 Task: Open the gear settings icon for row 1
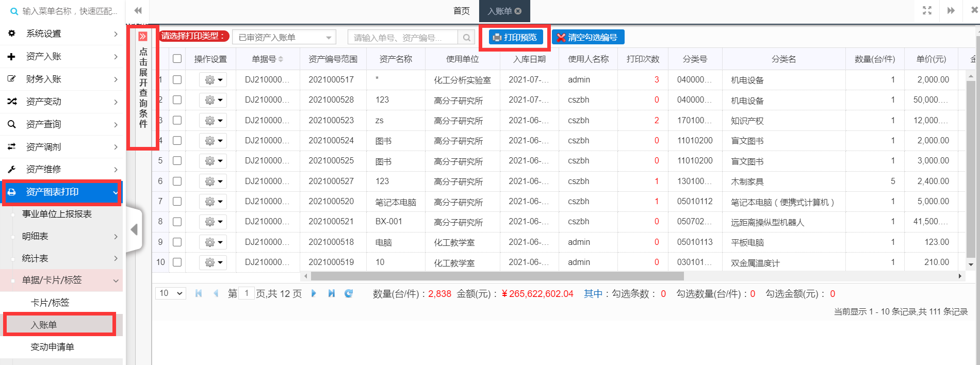coord(213,80)
